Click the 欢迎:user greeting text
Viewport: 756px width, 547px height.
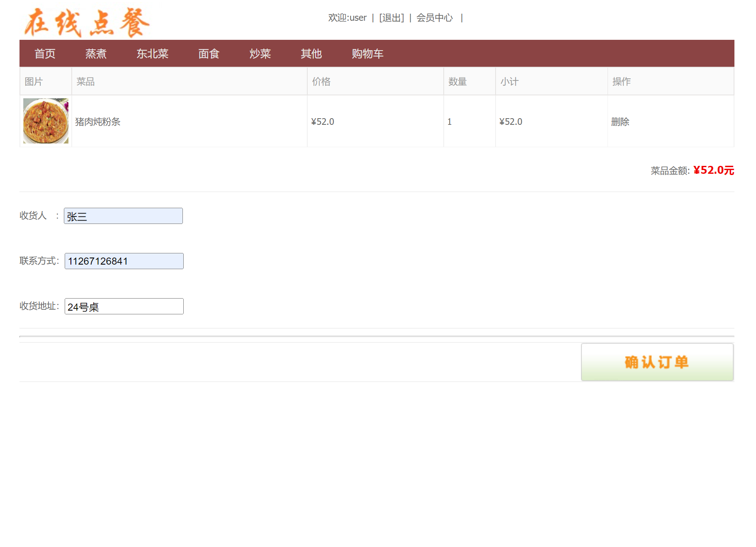pyautogui.click(x=347, y=17)
